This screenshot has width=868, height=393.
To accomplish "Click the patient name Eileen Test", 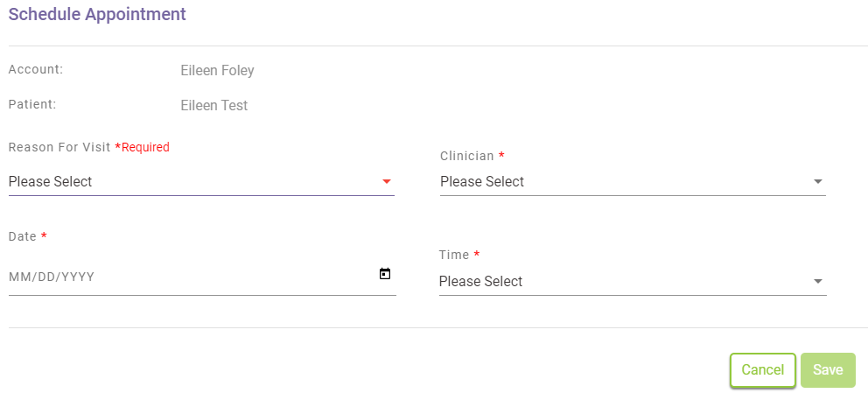I will click(213, 106).
